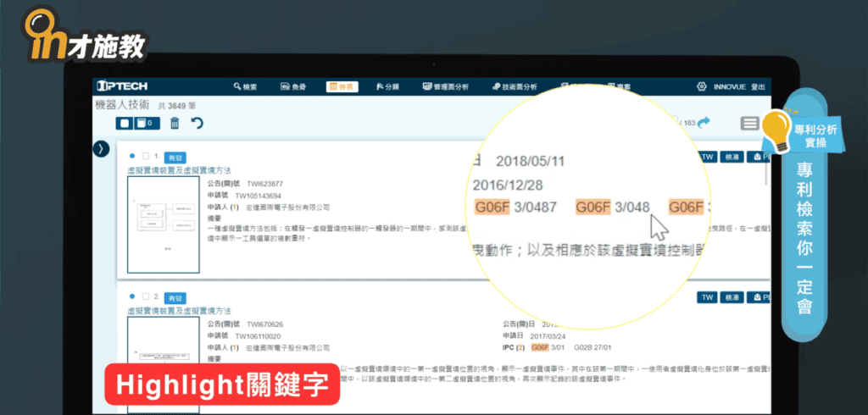Click the highlighted G06F 3/01 IPC code

(550, 347)
